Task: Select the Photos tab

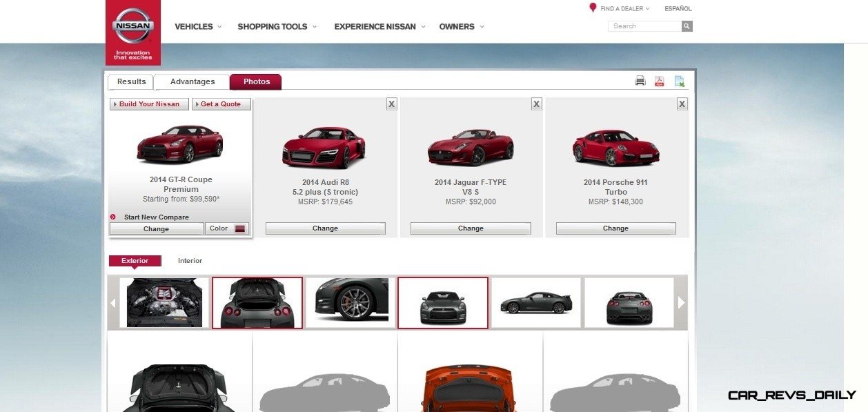Action: tap(257, 81)
